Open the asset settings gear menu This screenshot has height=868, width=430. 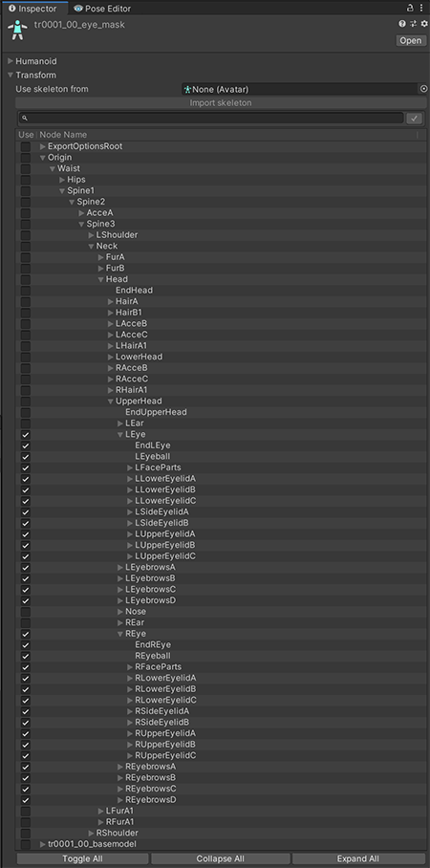[x=424, y=24]
